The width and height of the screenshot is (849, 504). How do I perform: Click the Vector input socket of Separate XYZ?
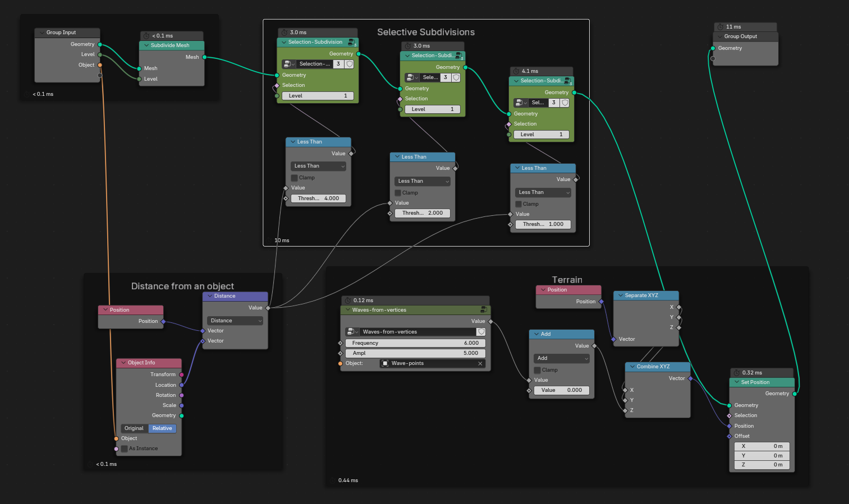[x=613, y=339]
